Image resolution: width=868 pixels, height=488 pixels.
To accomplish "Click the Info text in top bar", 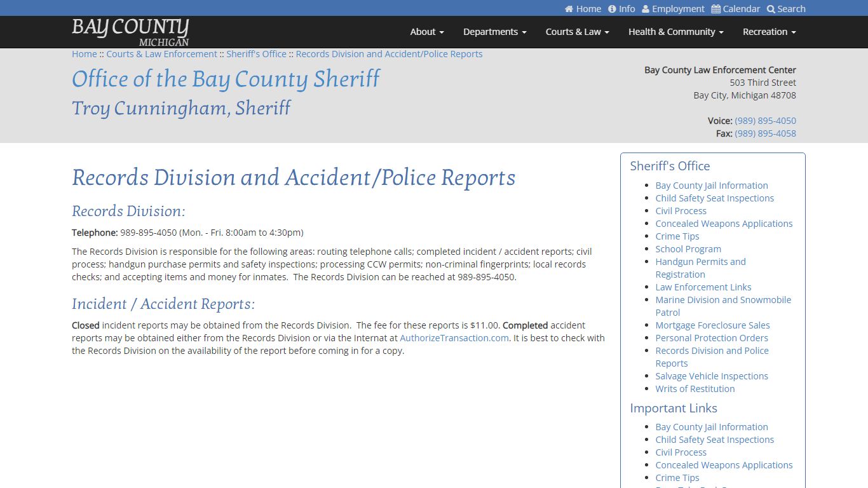I will click(627, 9).
